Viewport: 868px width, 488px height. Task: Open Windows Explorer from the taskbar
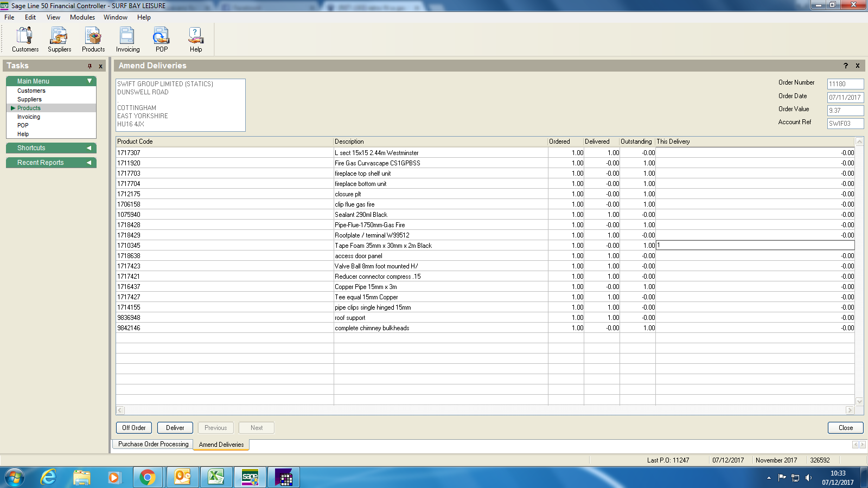click(x=81, y=477)
